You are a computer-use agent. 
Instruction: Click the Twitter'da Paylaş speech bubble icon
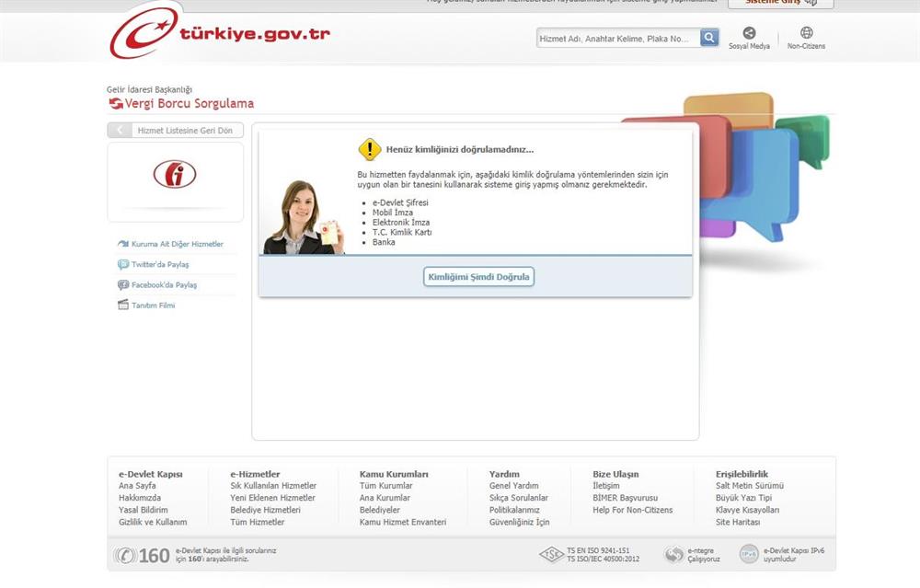(x=123, y=265)
